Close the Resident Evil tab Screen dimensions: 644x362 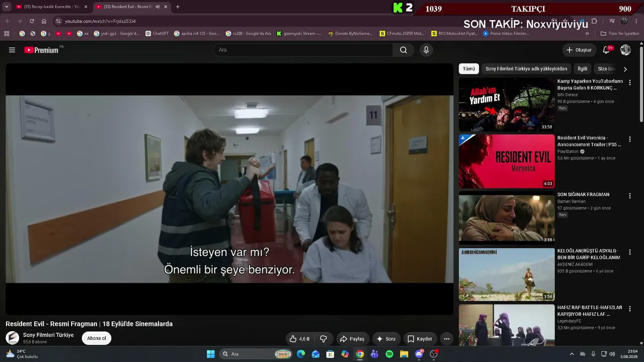tap(166, 7)
